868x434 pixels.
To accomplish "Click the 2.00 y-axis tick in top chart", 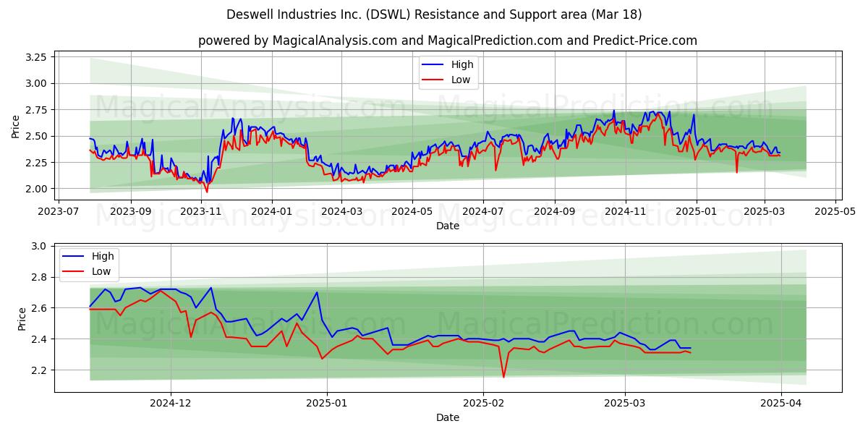I will tap(36, 189).
